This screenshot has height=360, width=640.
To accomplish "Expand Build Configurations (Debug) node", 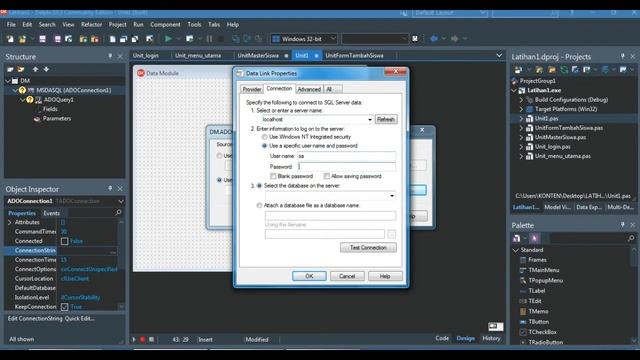I will tap(521, 100).
